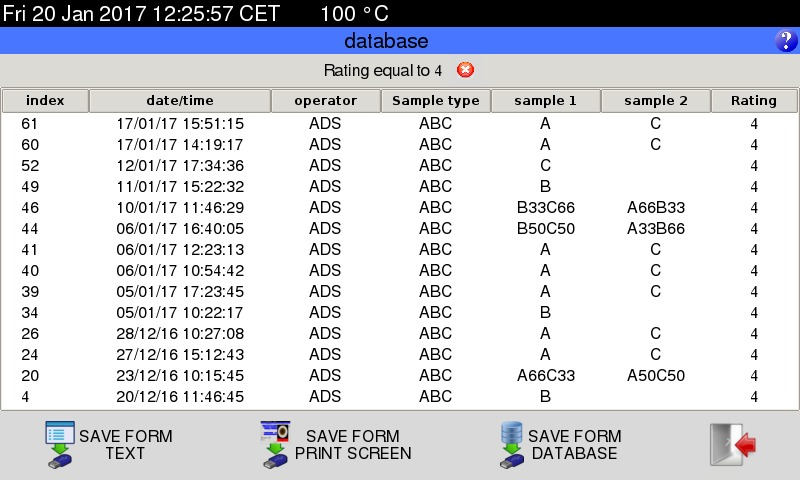This screenshot has width=800, height=480.
Task: Sort table by the index column header
Action: pos(45,101)
